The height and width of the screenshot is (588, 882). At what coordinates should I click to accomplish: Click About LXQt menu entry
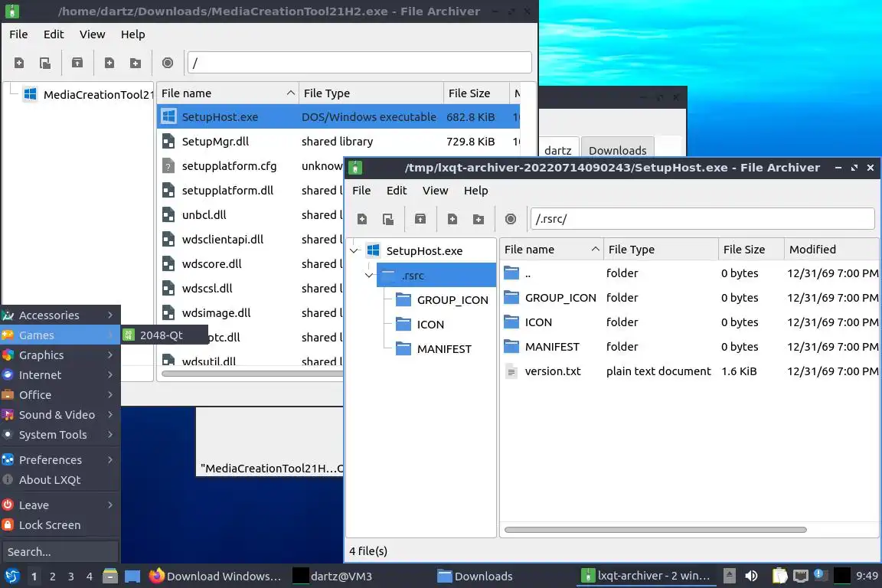(x=60, y=480)
